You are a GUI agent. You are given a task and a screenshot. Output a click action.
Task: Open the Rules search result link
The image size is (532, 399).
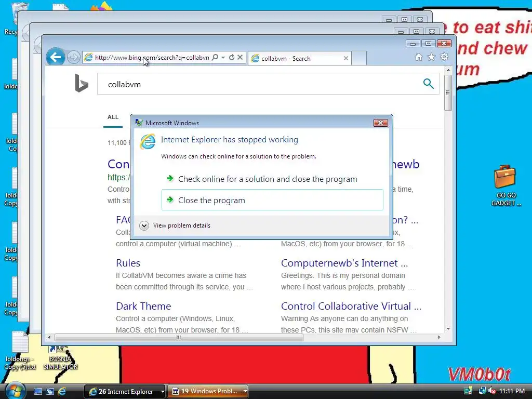(128, 263)
